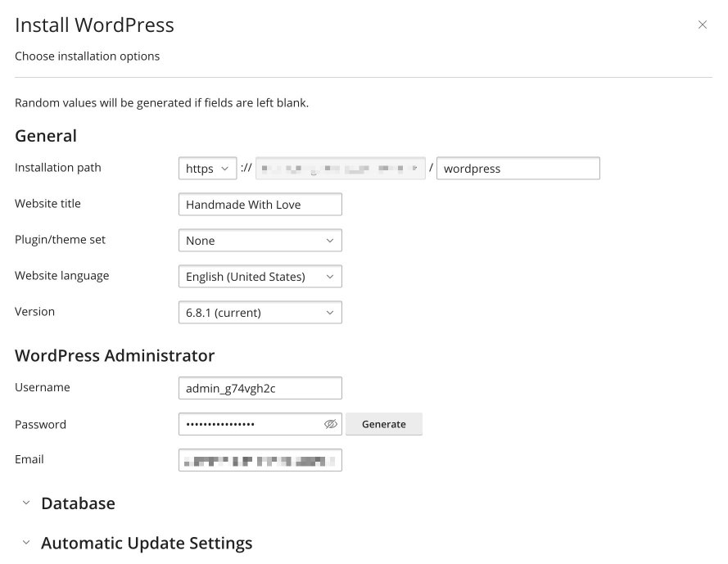Screen dimensions: 728x564
Task: Click the Website title input field
Action: click(260, 205)
